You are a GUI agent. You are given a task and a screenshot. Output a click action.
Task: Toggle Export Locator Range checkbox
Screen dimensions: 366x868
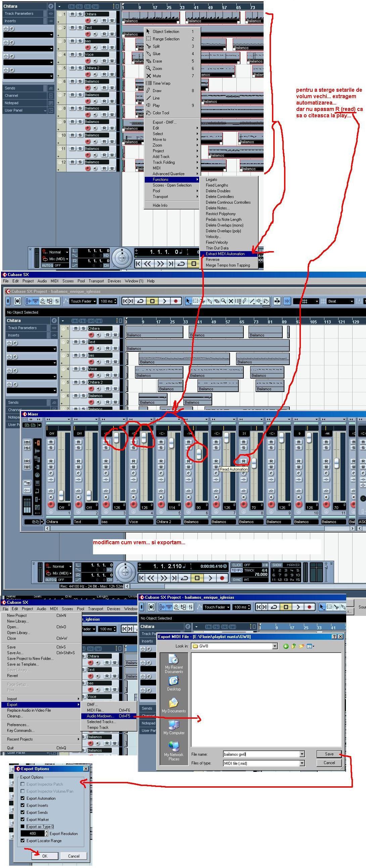[x=22, y=841]
